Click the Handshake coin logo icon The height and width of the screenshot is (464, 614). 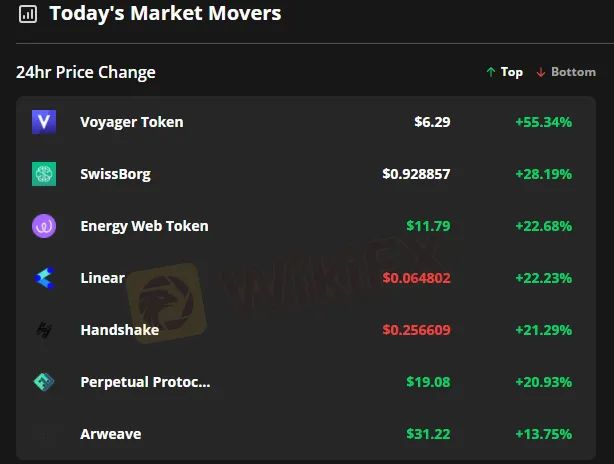click(44, 330)
